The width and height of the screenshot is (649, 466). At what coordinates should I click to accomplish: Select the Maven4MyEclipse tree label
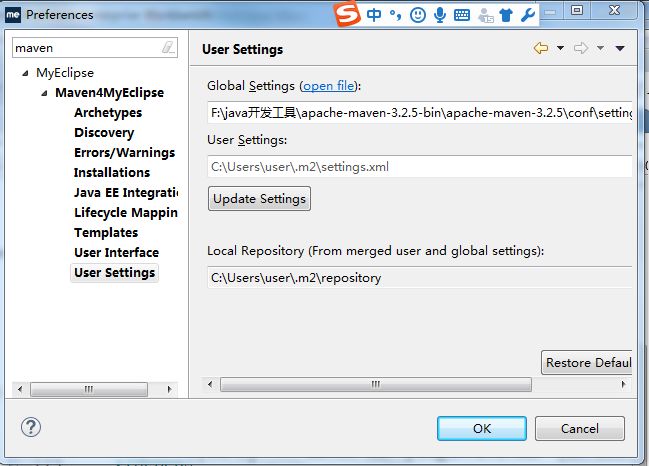coord(110,93)
